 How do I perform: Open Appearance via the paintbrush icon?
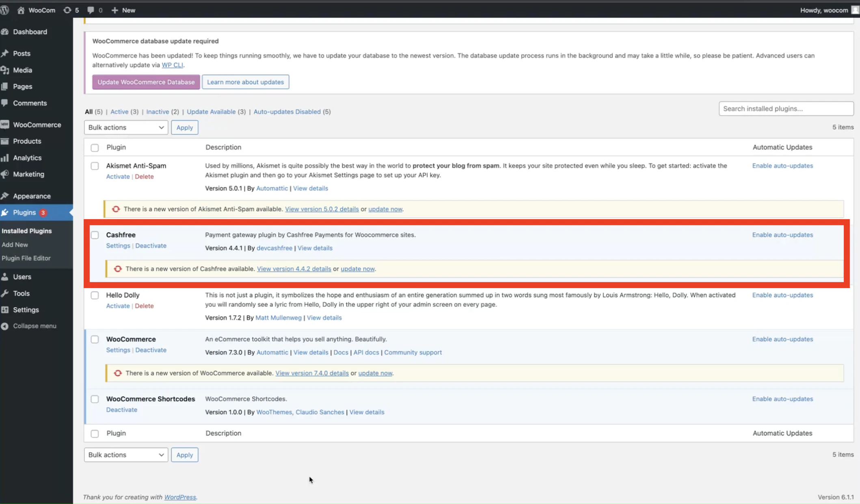tap(5, 196)
